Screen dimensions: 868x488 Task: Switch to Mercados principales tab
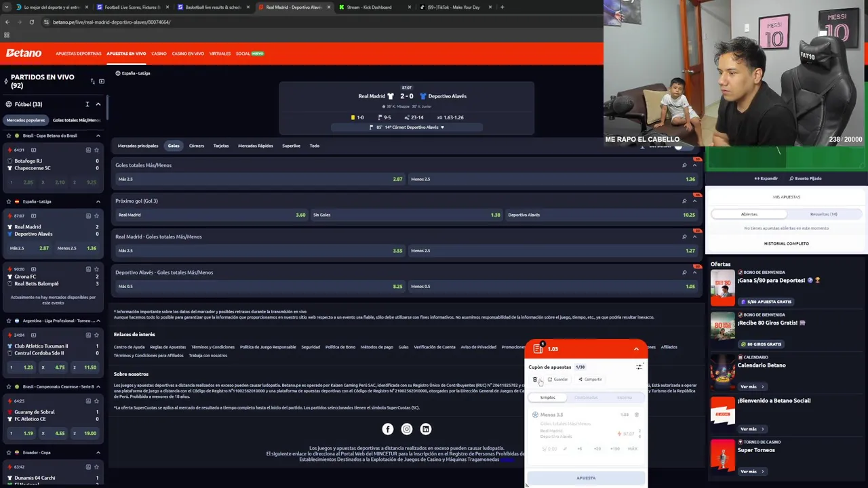click(x=138, y=146)
